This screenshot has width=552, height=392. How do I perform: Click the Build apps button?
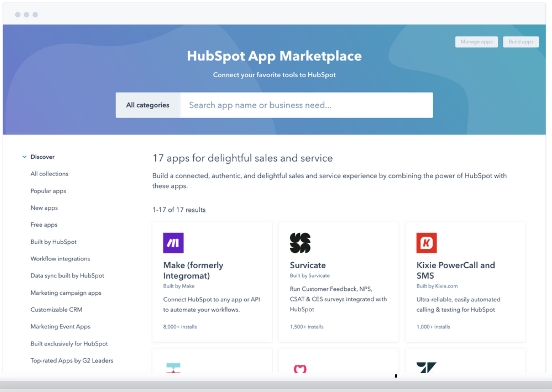pos(521,42)
